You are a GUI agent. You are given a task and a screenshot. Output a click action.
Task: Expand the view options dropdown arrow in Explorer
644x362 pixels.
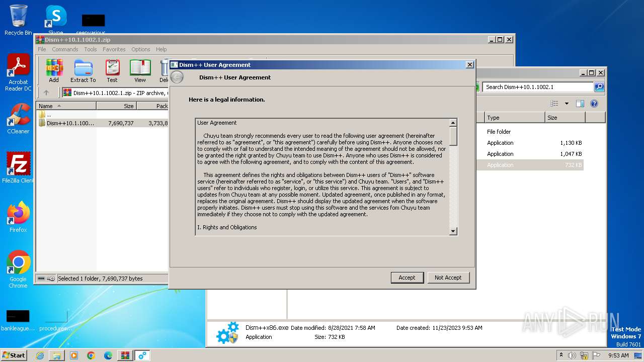click(567, 104)
